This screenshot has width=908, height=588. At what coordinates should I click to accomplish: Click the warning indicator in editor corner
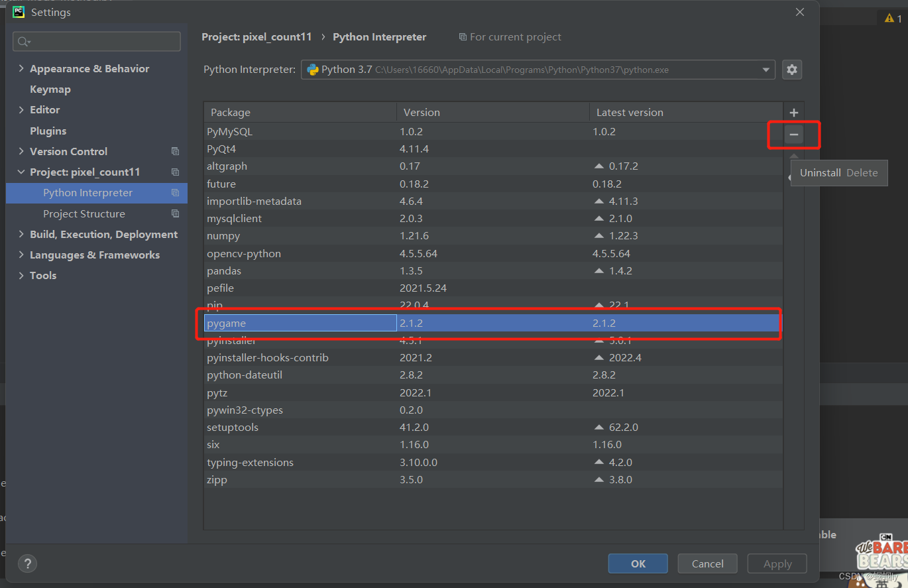click(x=892, y=19)
